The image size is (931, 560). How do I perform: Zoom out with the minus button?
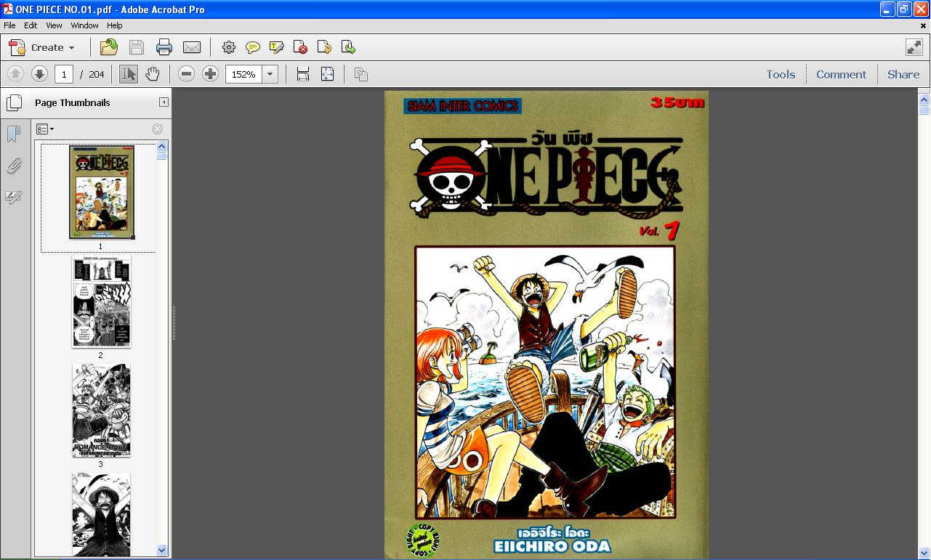tap(187, 74)
